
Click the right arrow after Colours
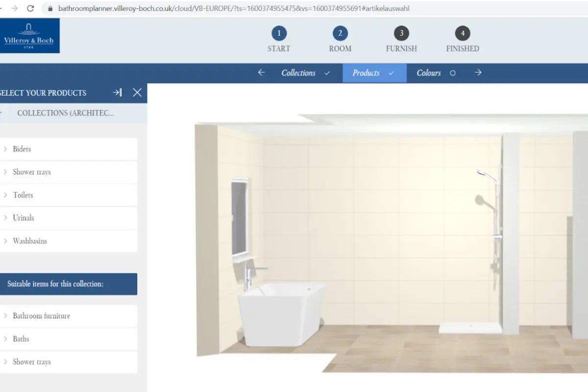(478, 73)
